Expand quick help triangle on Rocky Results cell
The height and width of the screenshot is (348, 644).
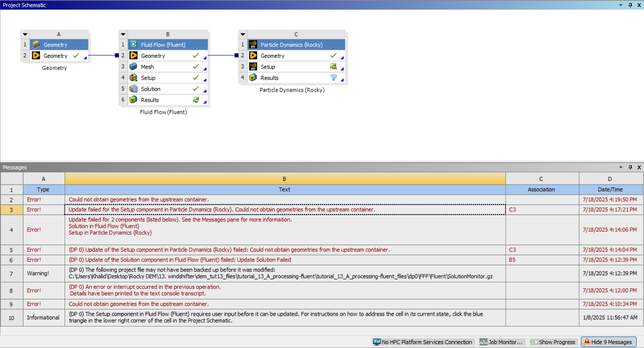point(342,80)
